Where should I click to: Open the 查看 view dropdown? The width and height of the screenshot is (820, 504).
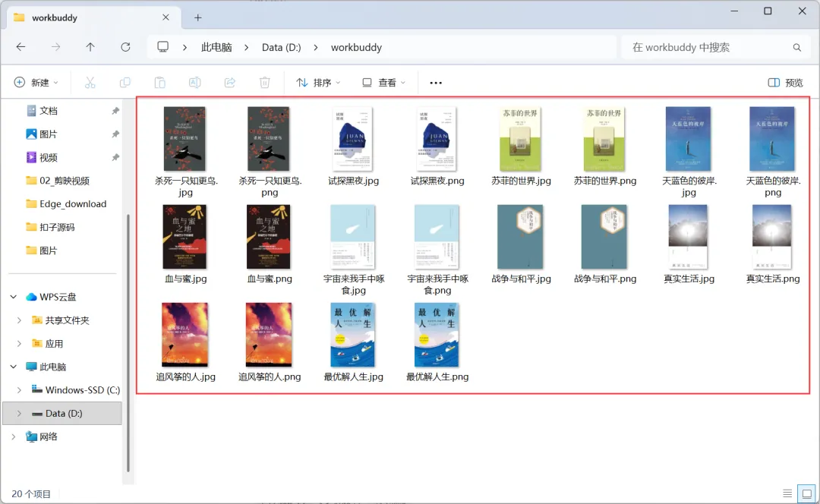(x=384, y=83)
